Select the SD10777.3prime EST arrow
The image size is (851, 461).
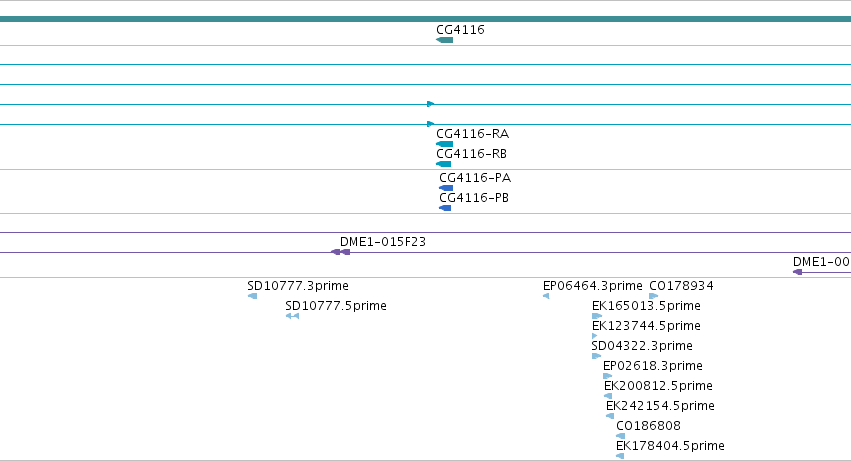252,296
